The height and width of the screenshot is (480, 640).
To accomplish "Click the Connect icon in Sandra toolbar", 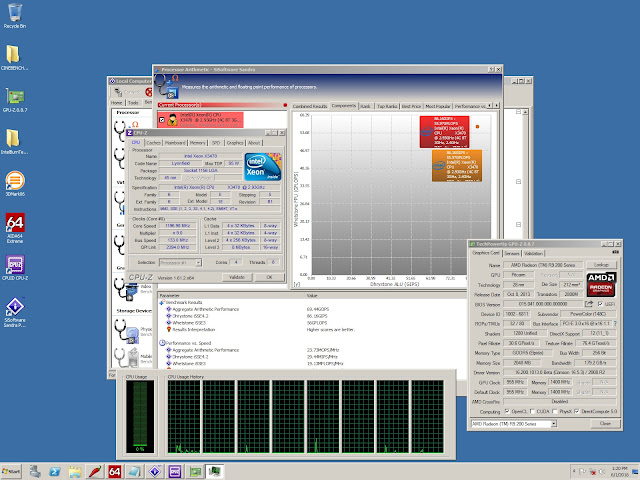I will (118, 92).
